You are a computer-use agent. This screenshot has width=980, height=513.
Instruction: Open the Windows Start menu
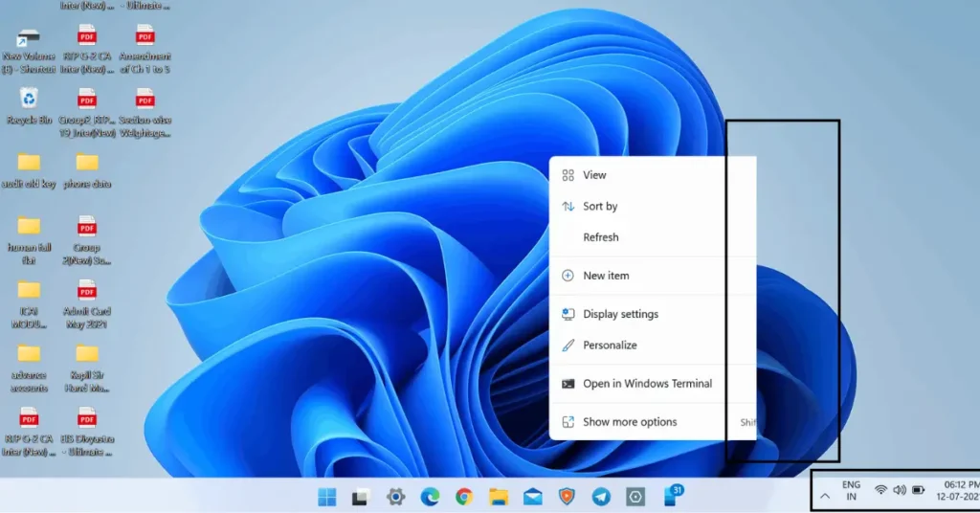pos(327,497)
